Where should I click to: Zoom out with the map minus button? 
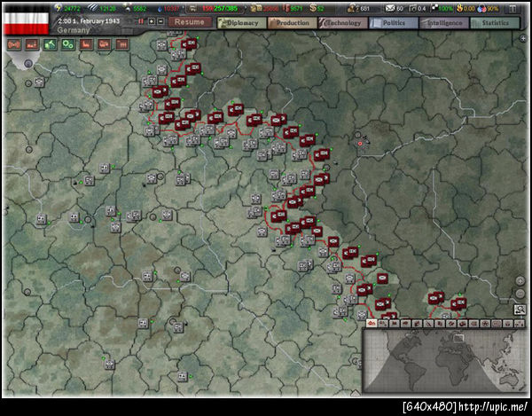[520, 294]
